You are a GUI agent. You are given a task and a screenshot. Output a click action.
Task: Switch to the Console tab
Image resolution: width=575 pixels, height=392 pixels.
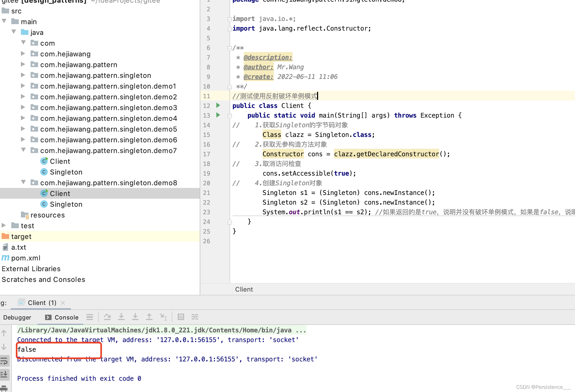[x=62, y=317]
